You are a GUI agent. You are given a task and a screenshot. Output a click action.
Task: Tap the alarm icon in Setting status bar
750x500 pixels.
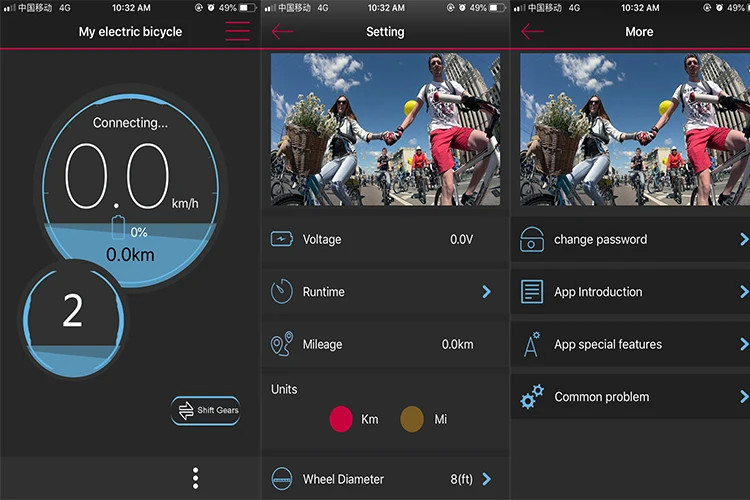click(x=462, y=8)
